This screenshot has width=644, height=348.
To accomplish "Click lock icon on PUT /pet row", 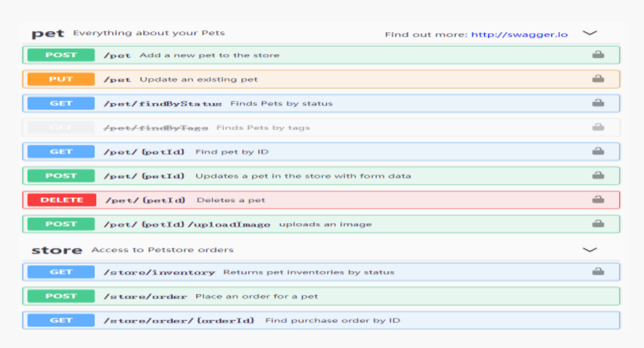I will [x=598, y=79].
